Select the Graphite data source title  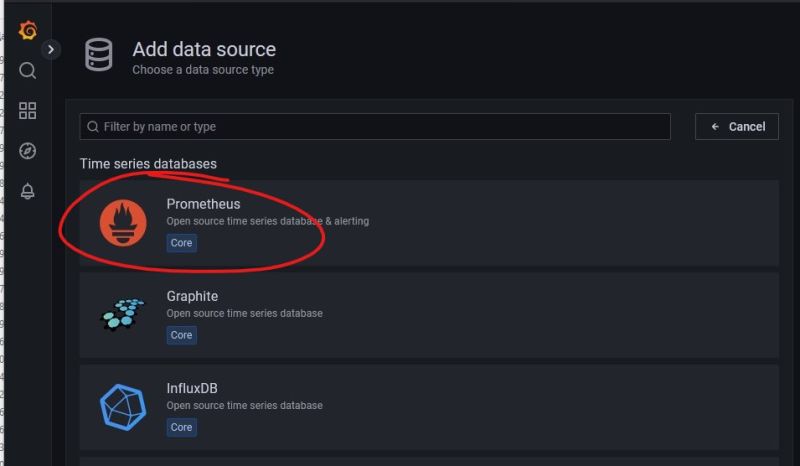coord(192,296)
